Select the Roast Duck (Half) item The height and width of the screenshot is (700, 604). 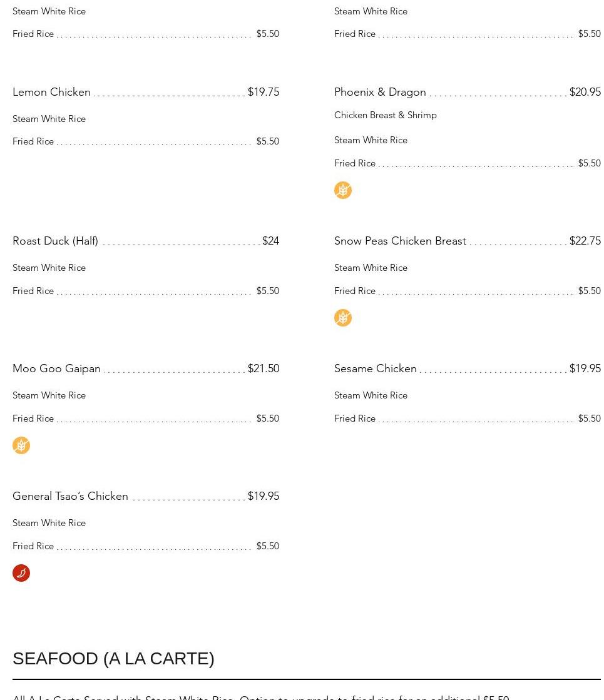tap(55, 241)
